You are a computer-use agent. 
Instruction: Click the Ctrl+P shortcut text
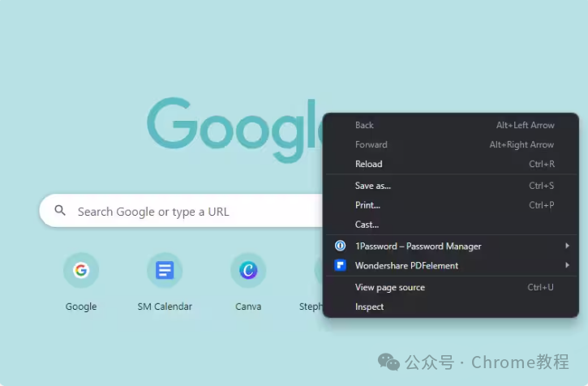pos(542,205)
